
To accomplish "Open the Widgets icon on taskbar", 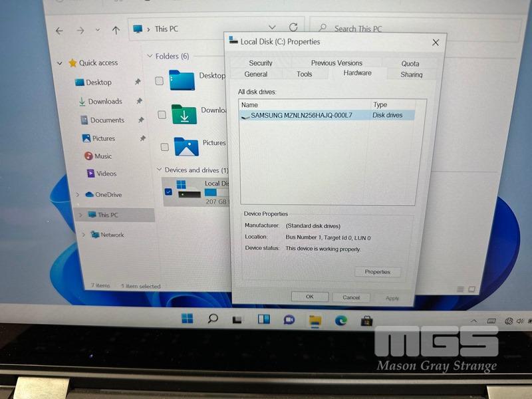I will (263, 320).
